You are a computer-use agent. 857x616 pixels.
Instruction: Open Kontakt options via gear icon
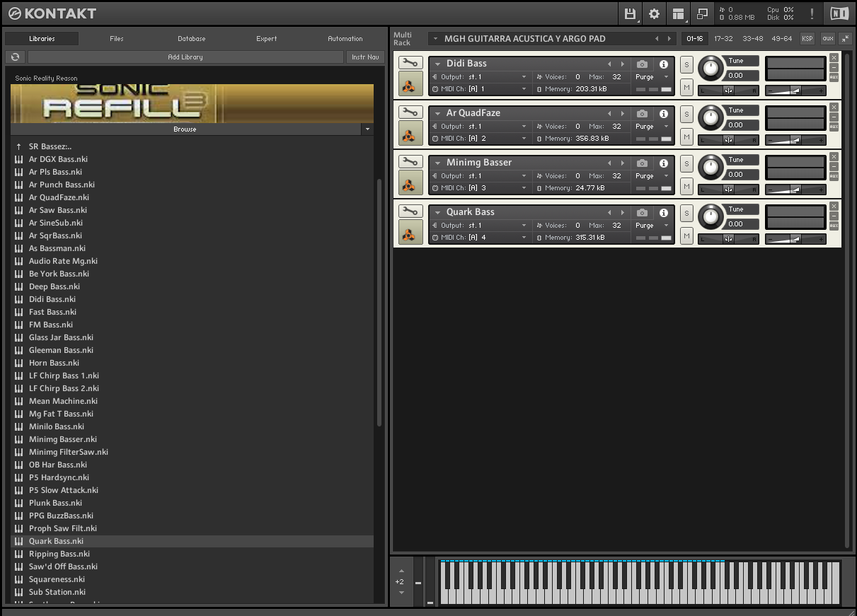point(654,13)
